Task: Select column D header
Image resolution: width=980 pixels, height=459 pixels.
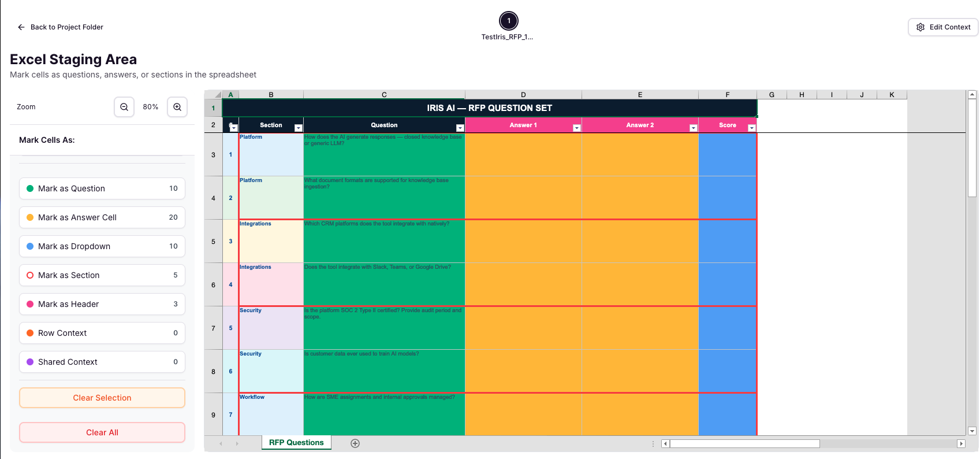Action: 523,95
